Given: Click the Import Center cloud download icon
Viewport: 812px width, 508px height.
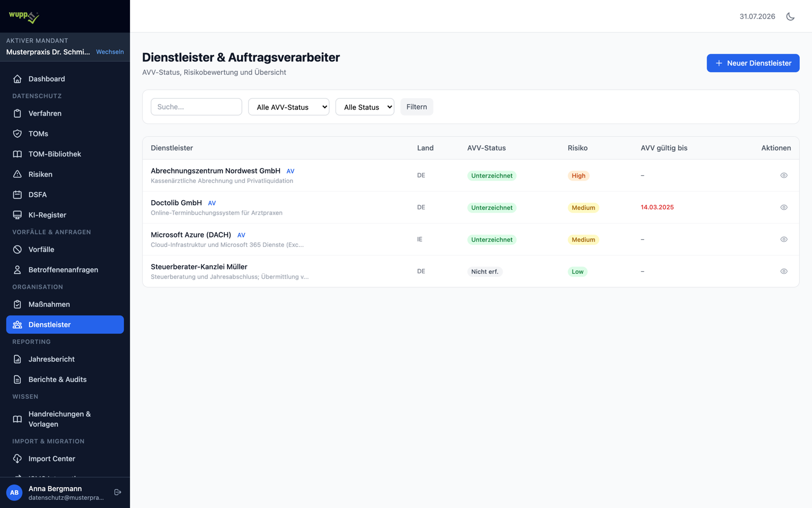Looking at the screenshot, I should [17, 459].
